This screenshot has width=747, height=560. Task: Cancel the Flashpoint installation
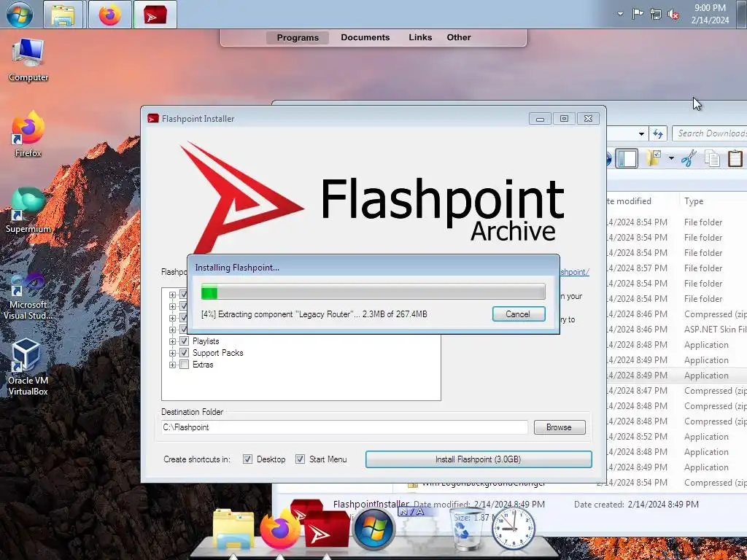point(519,314)
